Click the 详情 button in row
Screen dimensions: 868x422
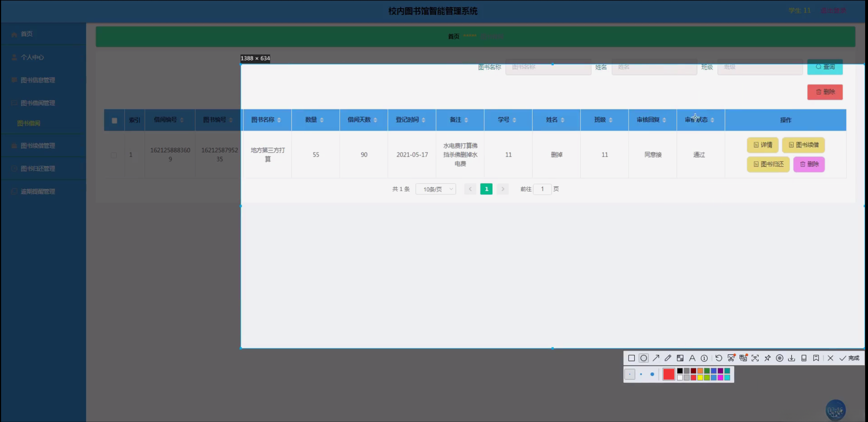point(762,145)
